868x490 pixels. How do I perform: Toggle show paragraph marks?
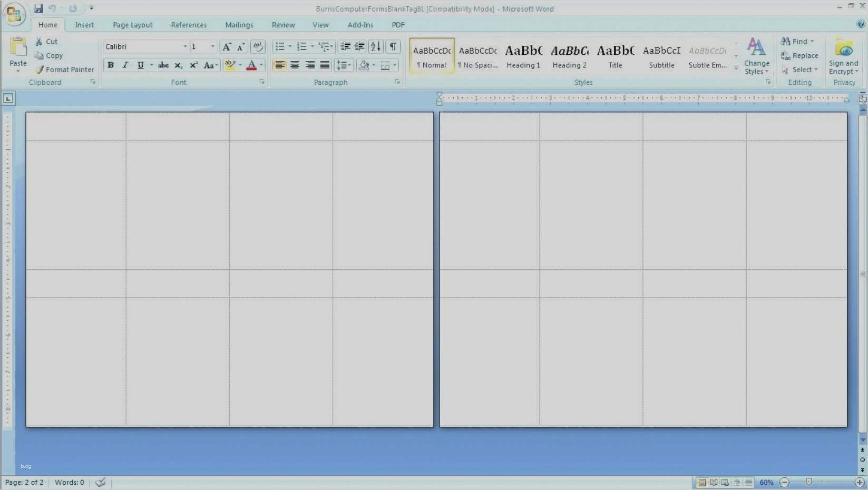pyautogui.click(x=393, y=47)
